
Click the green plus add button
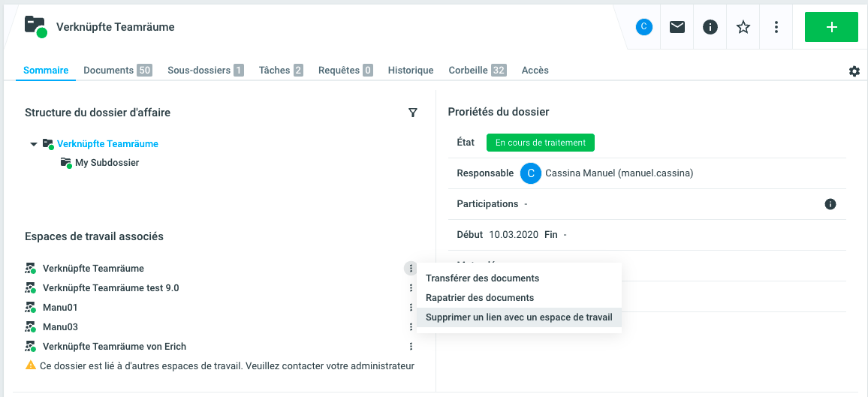point(831,27)
